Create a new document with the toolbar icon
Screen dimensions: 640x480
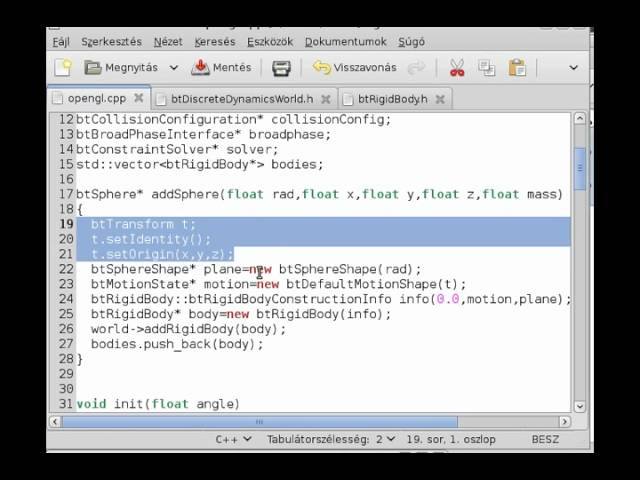63,67
